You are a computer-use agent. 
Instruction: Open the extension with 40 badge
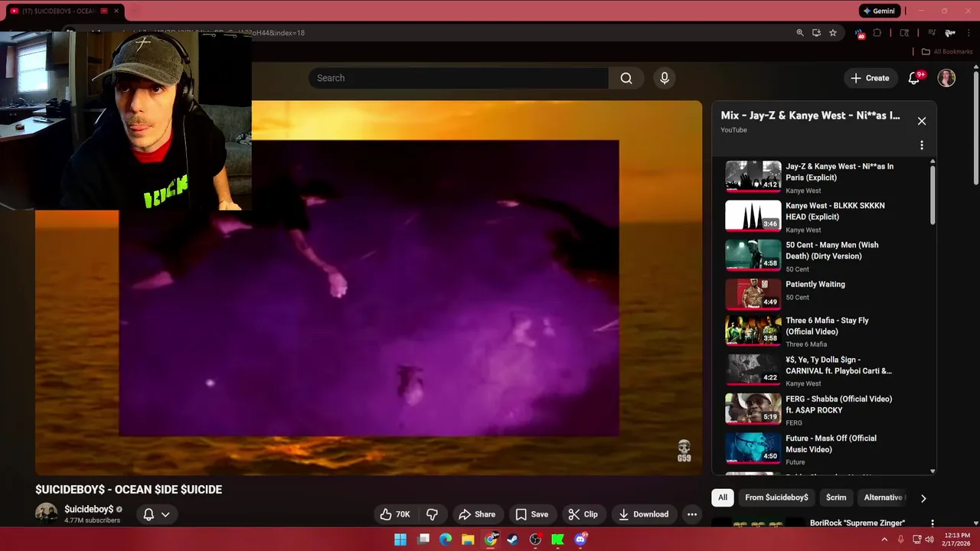click(860, 34)
